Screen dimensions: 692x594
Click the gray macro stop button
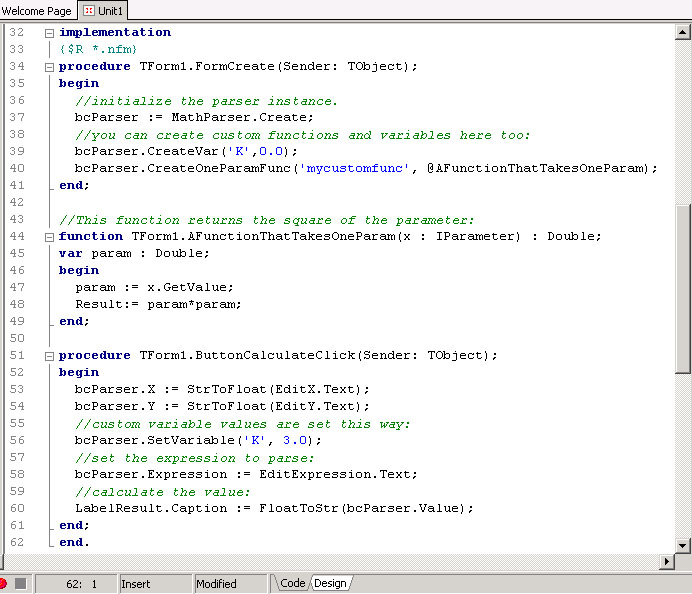(20, 583)
